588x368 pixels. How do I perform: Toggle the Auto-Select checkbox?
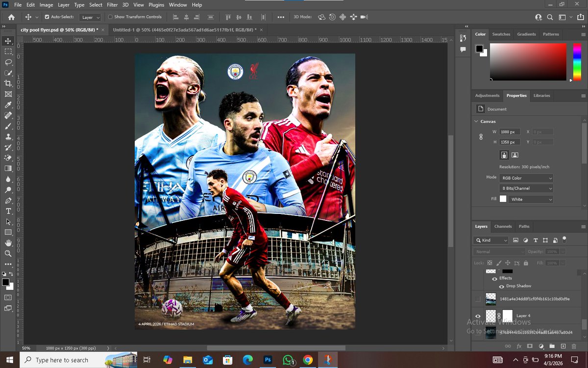tap(47, 17)
